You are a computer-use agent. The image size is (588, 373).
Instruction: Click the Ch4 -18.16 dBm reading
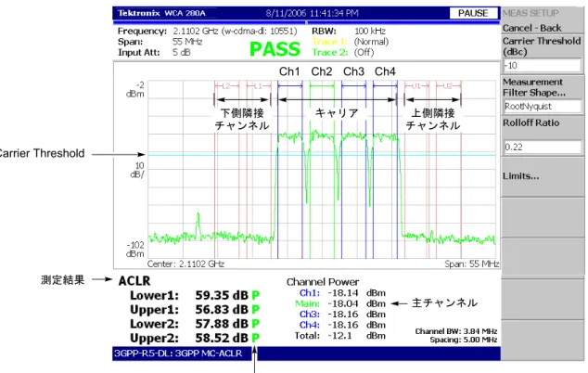[x=342, y=325]
